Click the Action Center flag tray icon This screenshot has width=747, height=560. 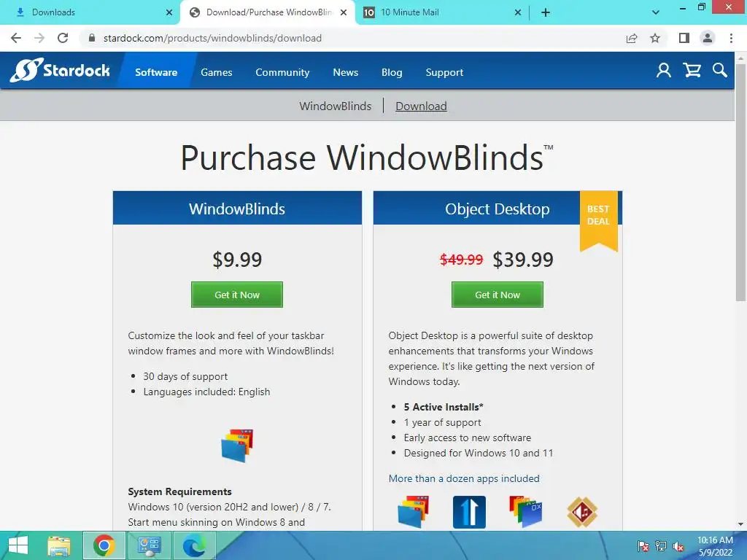point(643,546)
